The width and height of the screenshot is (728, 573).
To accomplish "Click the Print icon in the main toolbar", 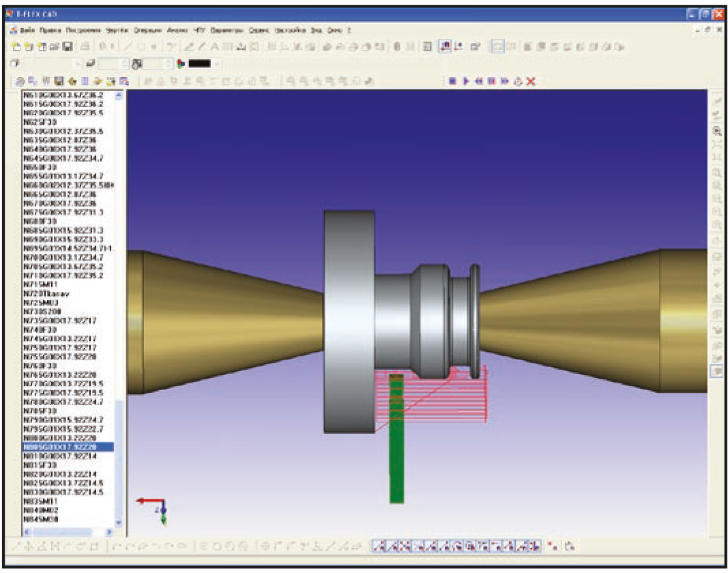I will point(85,47).
